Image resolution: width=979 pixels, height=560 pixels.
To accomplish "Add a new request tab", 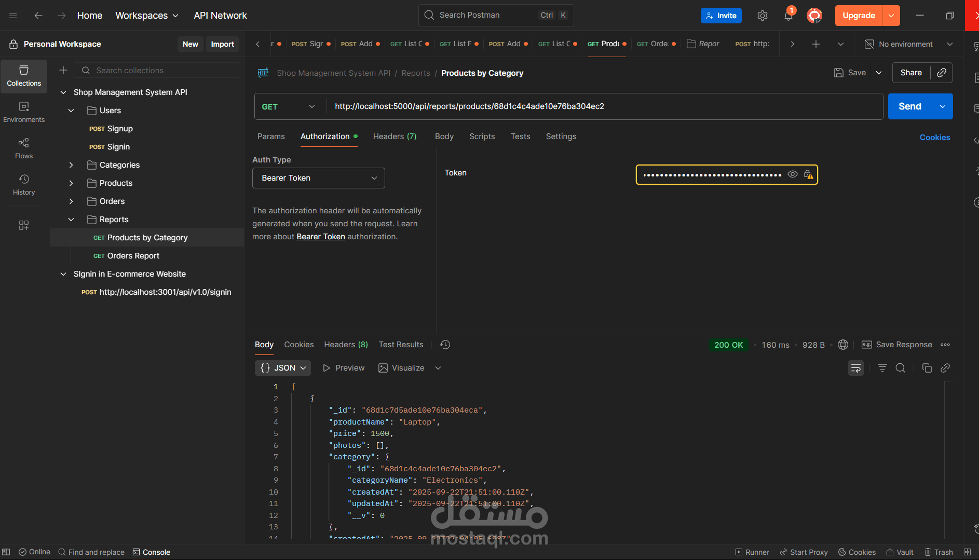I will click(x=816, y=44).
